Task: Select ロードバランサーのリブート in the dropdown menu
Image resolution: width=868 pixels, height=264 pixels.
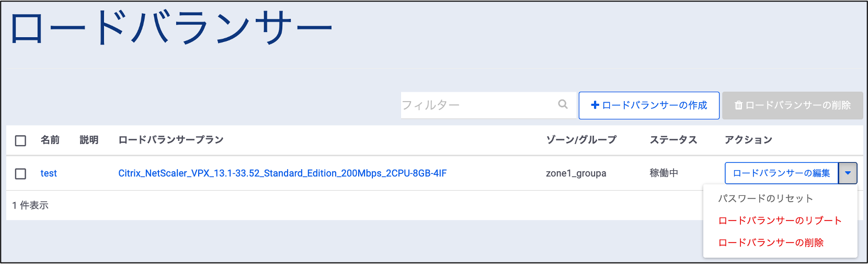Action: pos(780,221)
